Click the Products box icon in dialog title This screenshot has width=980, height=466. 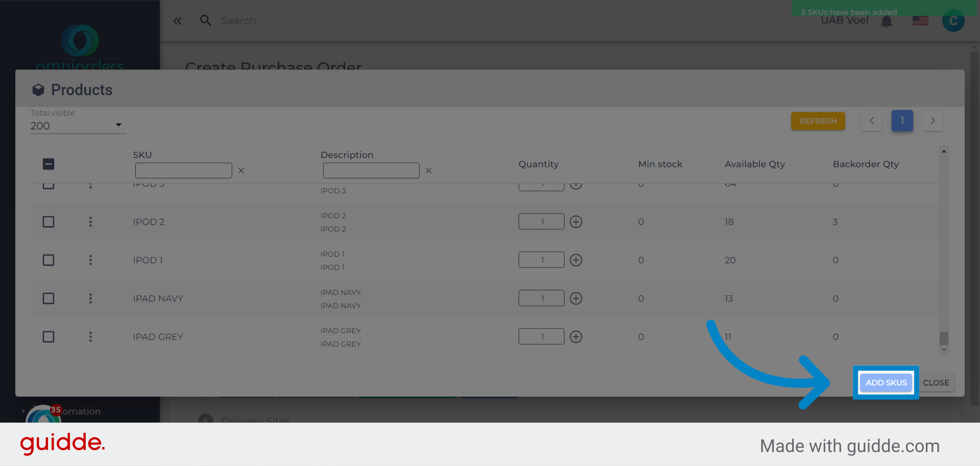point(38,90)
